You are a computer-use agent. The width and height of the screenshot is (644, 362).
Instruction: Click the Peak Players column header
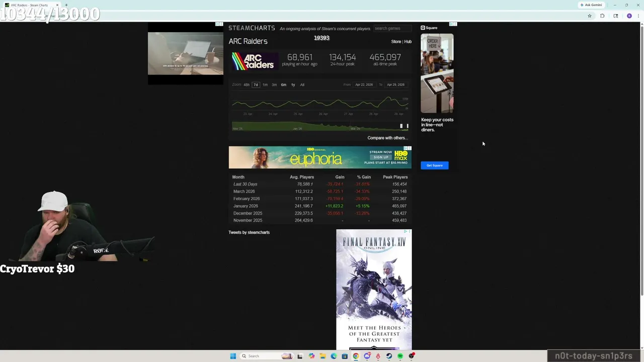[395, 177]
